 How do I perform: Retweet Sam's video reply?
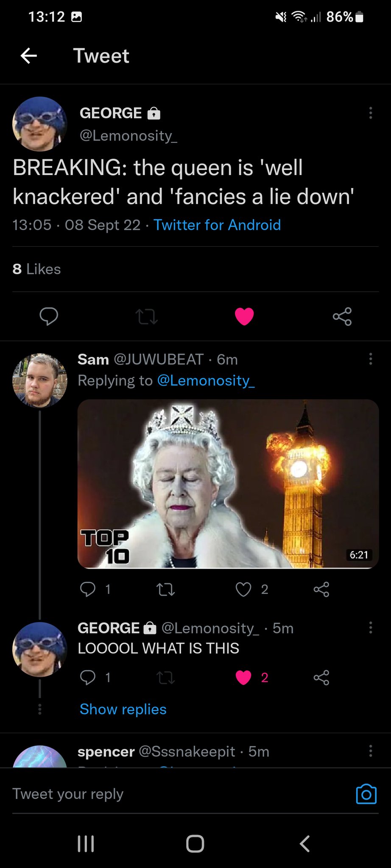(165, 589)
